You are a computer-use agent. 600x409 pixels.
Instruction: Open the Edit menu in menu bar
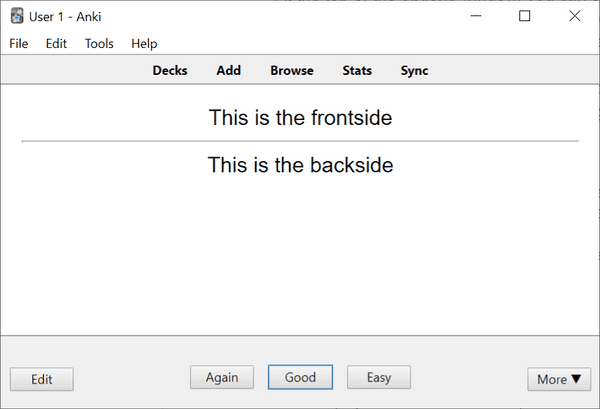click(x=56, y=44)
